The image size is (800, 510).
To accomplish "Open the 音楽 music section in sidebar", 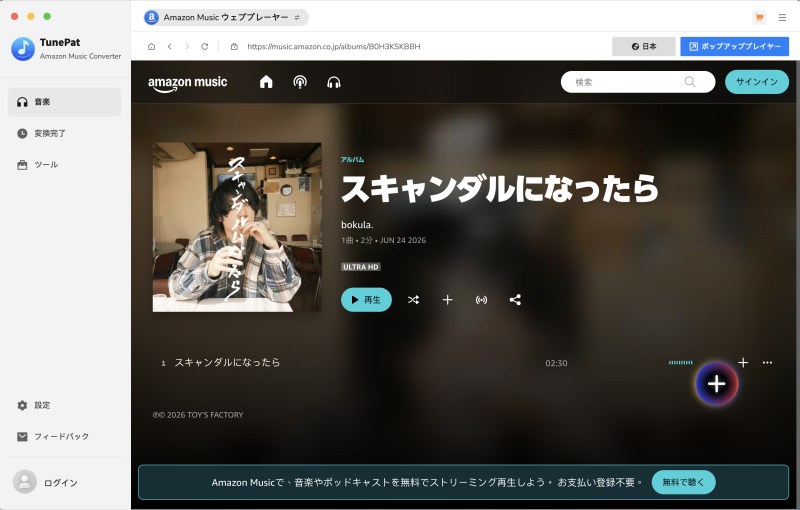I will click(64, 102).
